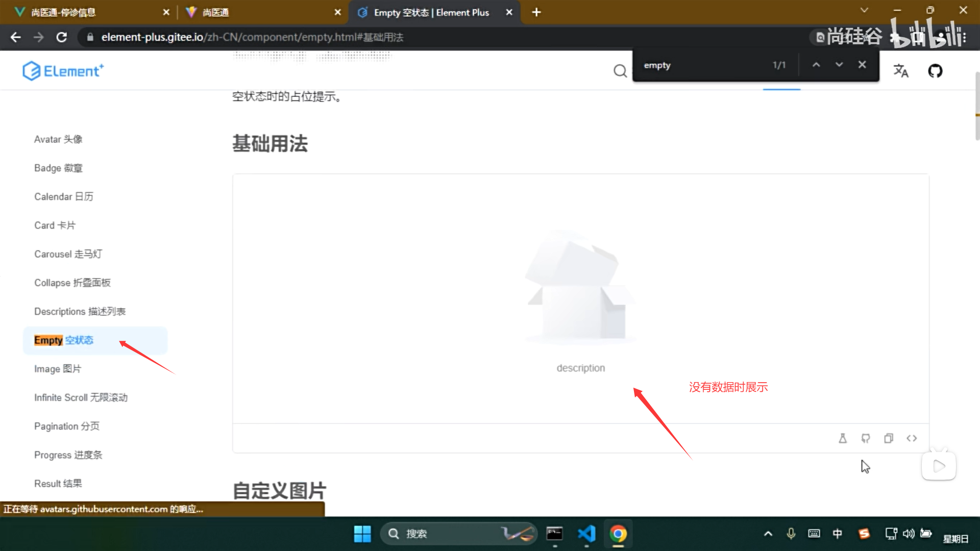Click the language translation icon
The height and width of the screenshot is (551, 980).
click(901, 71)
